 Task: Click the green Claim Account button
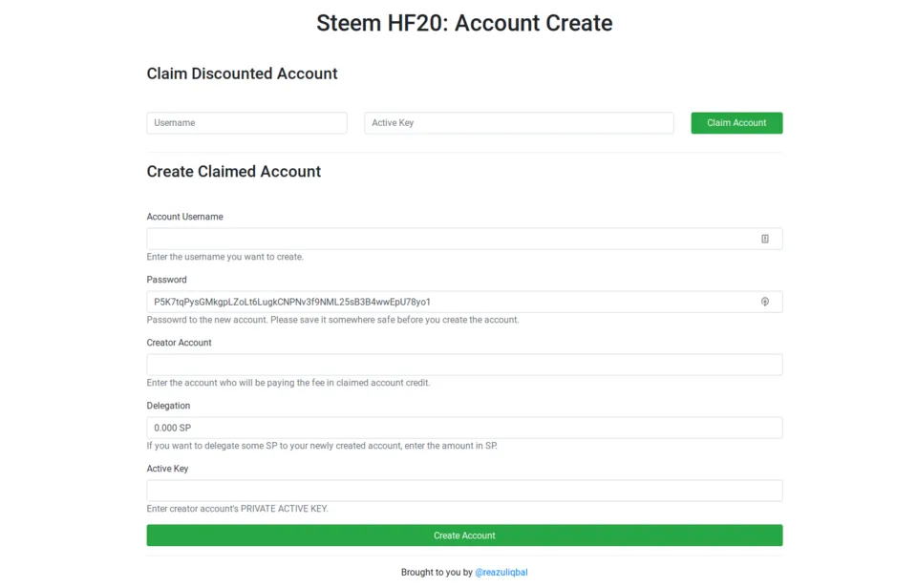point(736,123)
